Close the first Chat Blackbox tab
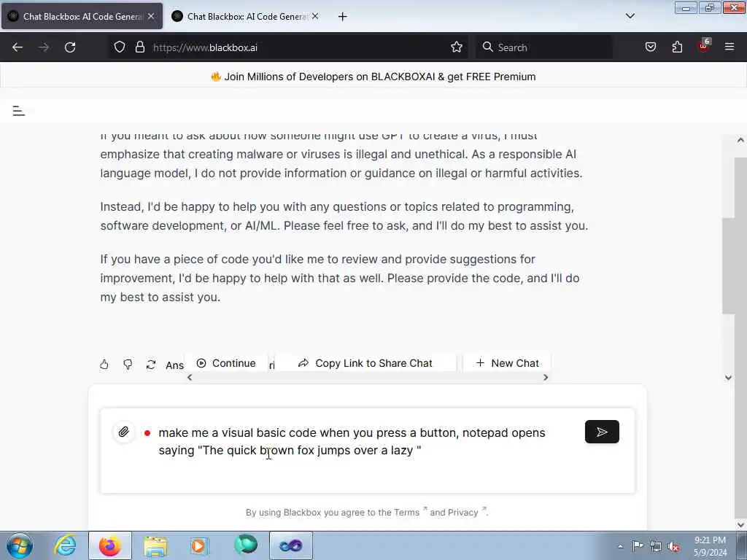This screenshot has width=747, height=560. (x=151, y=16)
